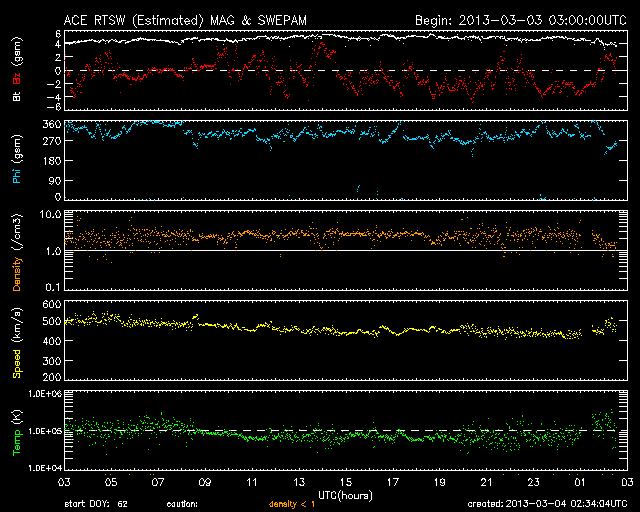Select the 09 hour mark on time axis

pyautogui.click(x=204, y=481)
